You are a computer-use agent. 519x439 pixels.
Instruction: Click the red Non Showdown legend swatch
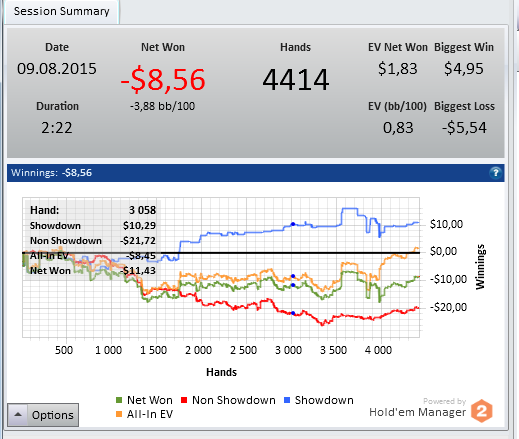coord(184,400)
